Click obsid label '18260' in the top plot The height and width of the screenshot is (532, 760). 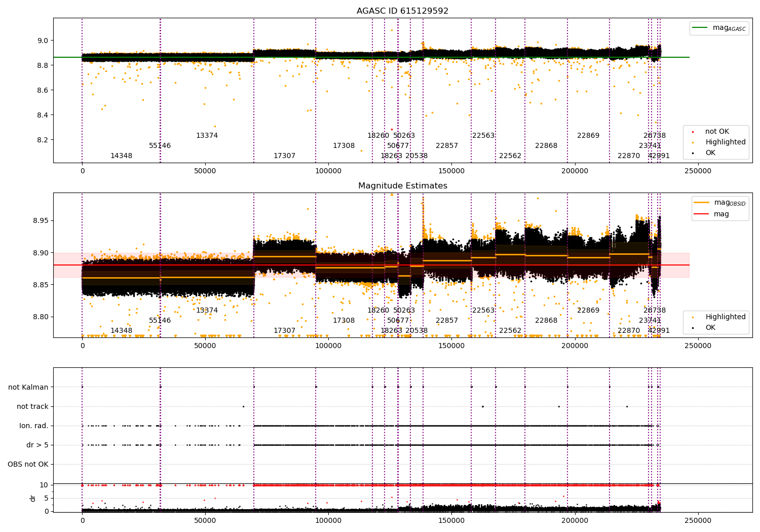tap(378, 136)
